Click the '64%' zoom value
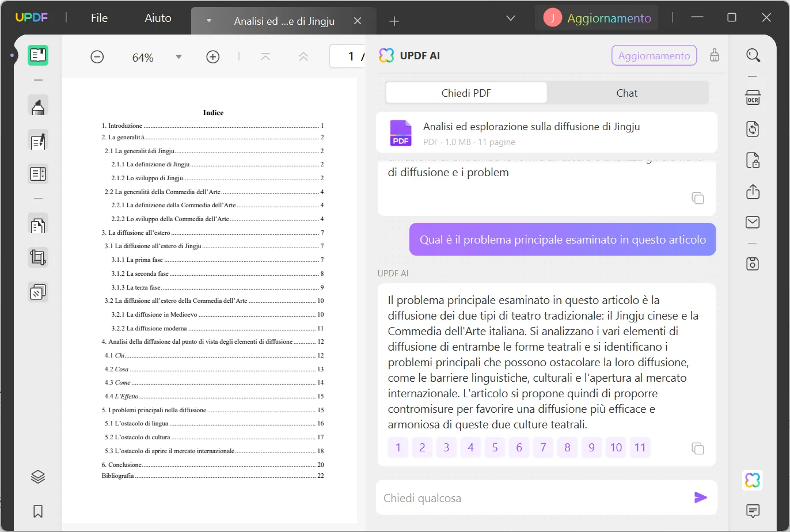The width and height of the screenshot is (790, 532). tap(143, 58)
